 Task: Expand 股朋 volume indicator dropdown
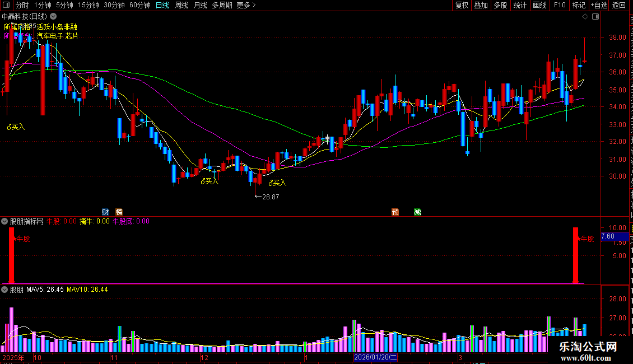click(4, 290)
